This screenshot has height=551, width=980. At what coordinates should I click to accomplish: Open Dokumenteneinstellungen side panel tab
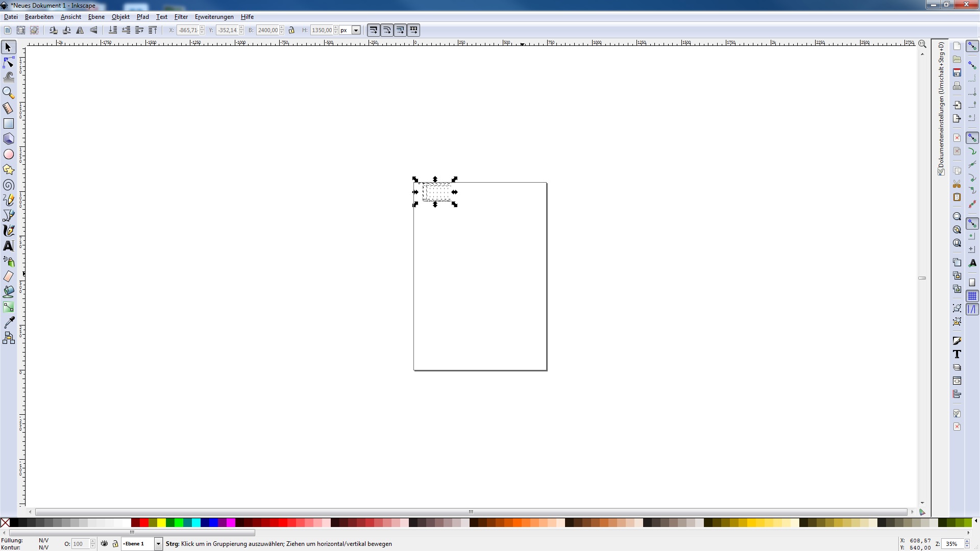coord(941,107)
